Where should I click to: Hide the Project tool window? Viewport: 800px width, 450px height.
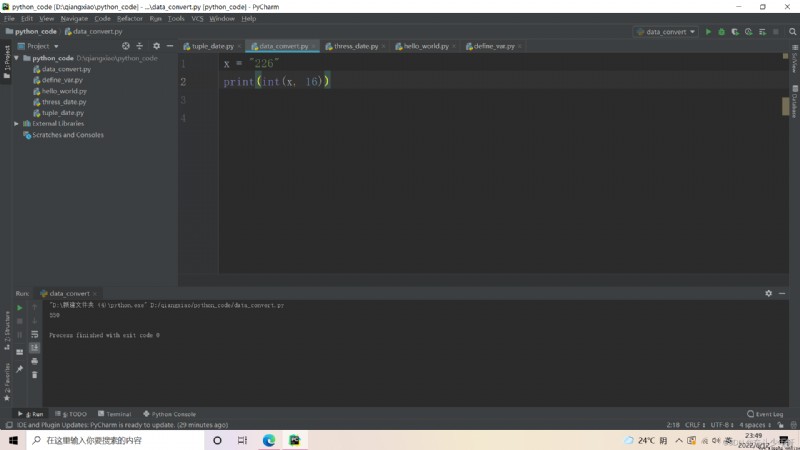tap(170, 46)
